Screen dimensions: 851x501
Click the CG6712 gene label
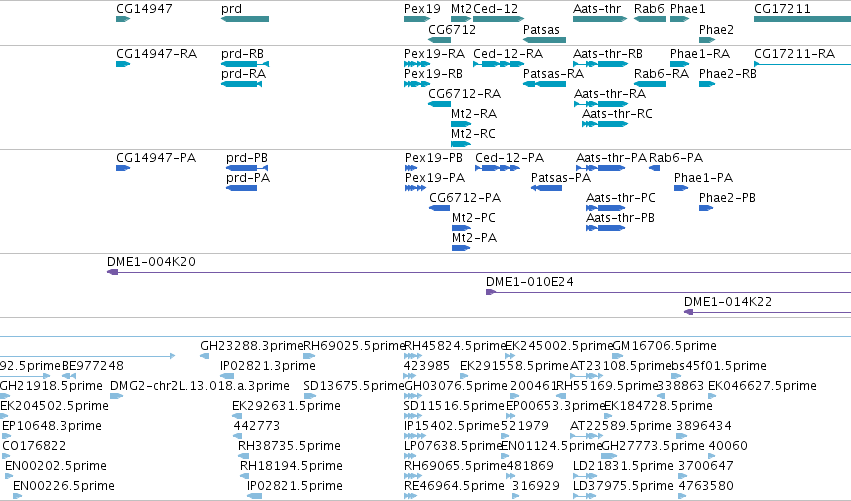(452, 29)
